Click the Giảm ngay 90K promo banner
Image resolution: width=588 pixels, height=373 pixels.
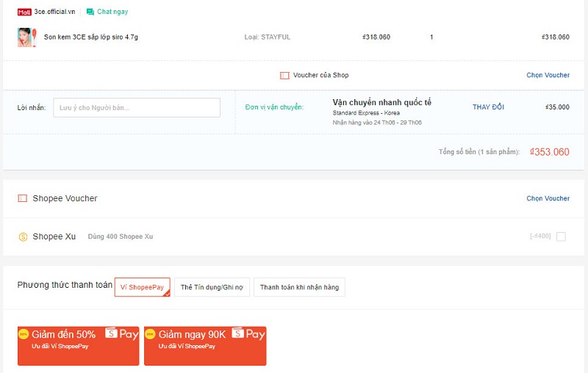[x=205, y=346]
